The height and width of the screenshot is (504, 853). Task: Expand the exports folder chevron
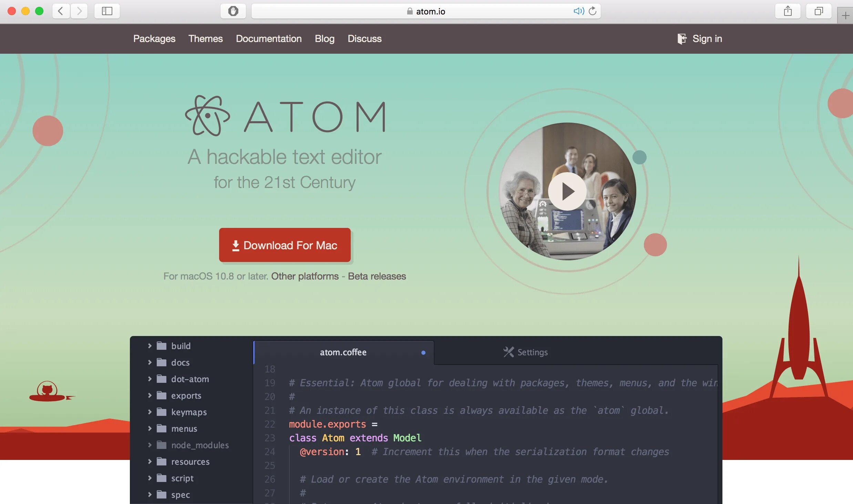pos(150,395)
